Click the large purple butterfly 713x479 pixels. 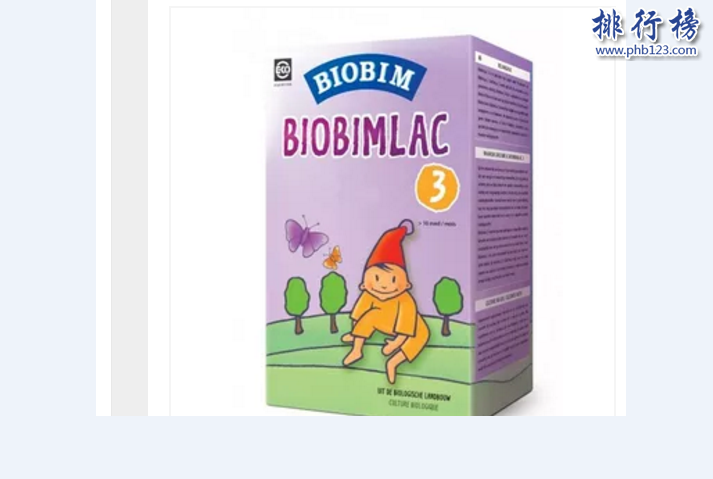(x=306, y=237)
